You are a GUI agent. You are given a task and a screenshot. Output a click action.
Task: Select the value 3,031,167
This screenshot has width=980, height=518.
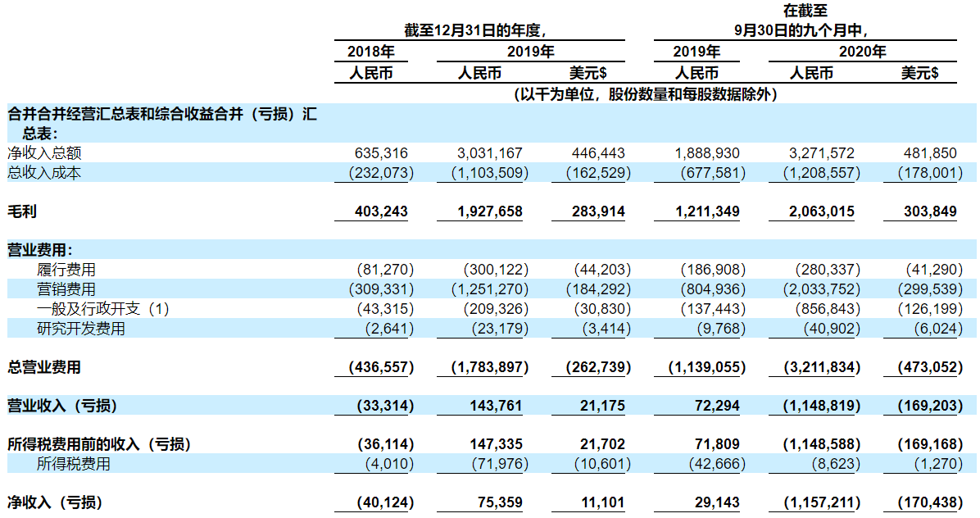[490, 153]
